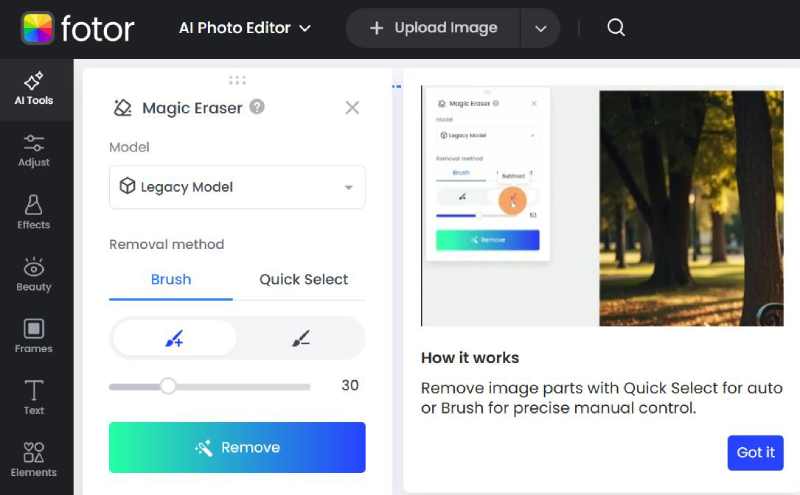Switch to subtract brush mode
Viewport: 800px width, 495px height.
301,339
